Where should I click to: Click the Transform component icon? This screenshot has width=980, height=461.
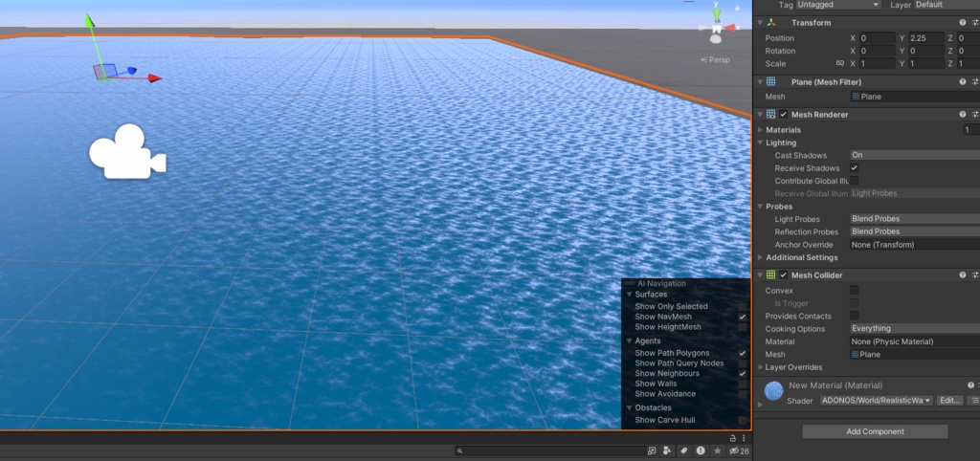coord(771,23)
